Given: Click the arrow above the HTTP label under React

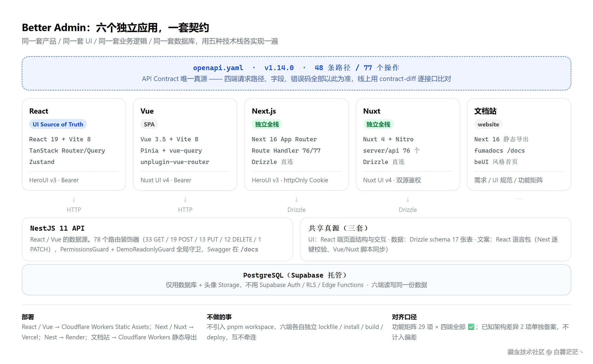Looking at the screenshot, I should [74, 199].
